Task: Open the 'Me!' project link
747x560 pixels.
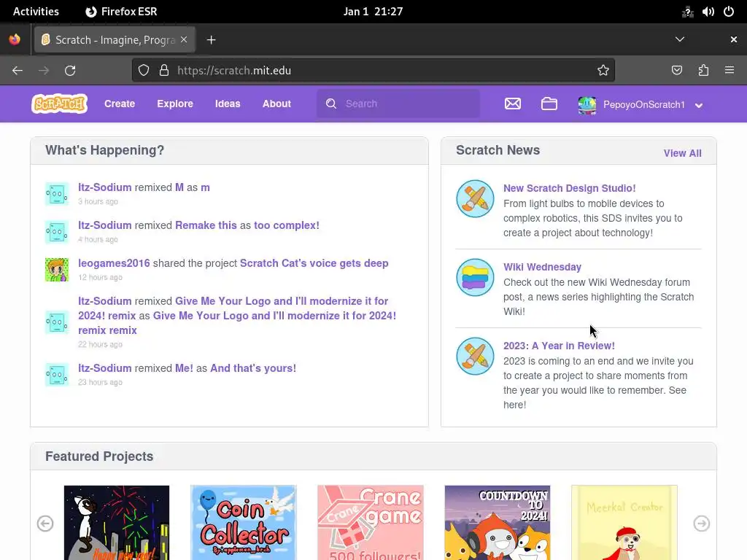Action: pos(184,368)
